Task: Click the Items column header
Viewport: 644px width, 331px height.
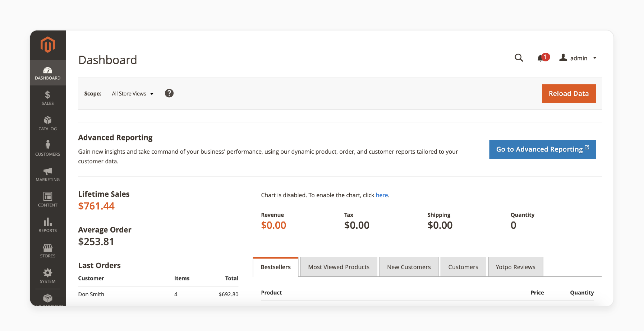Action: [x=182, y=278]
